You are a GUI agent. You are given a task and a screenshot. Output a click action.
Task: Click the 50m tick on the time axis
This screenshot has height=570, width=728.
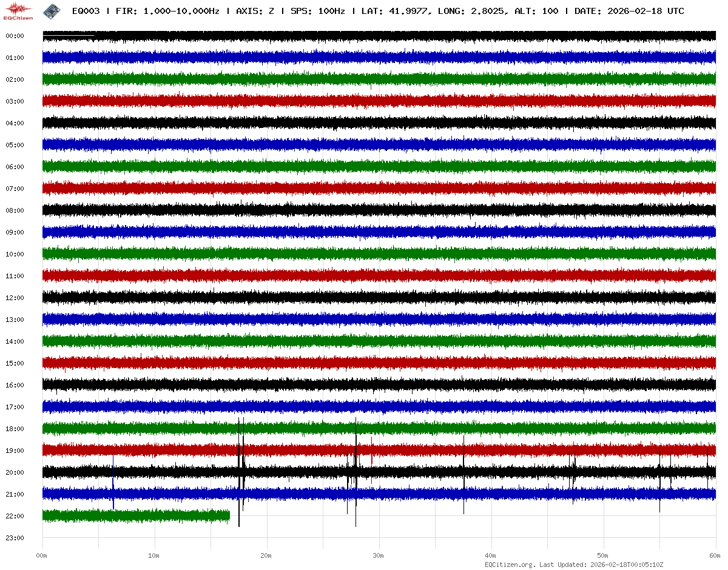(x=603, y=555)
